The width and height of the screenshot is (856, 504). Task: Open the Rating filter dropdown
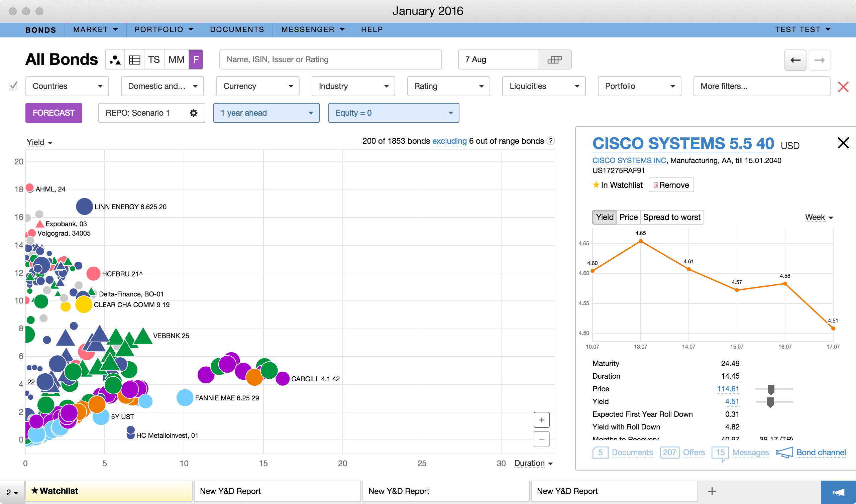[x=448, y=86]
